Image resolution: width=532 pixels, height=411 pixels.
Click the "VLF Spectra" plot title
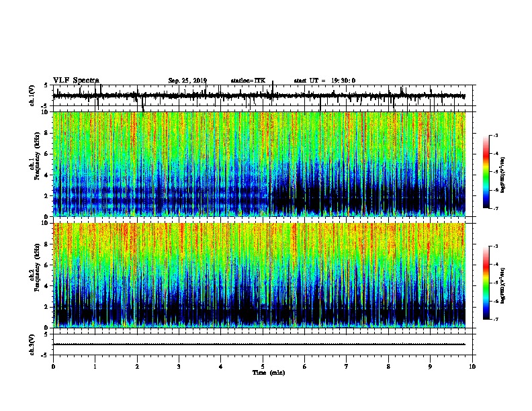76,81
